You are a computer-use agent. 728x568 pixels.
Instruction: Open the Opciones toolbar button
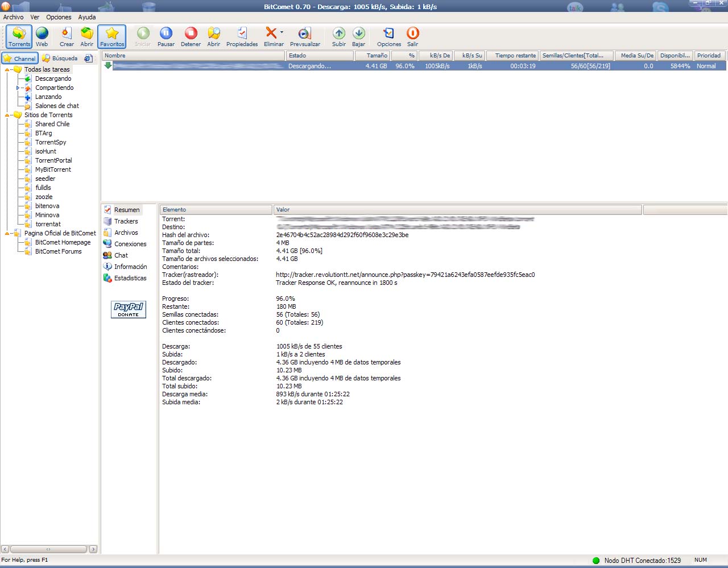(389, 36)
